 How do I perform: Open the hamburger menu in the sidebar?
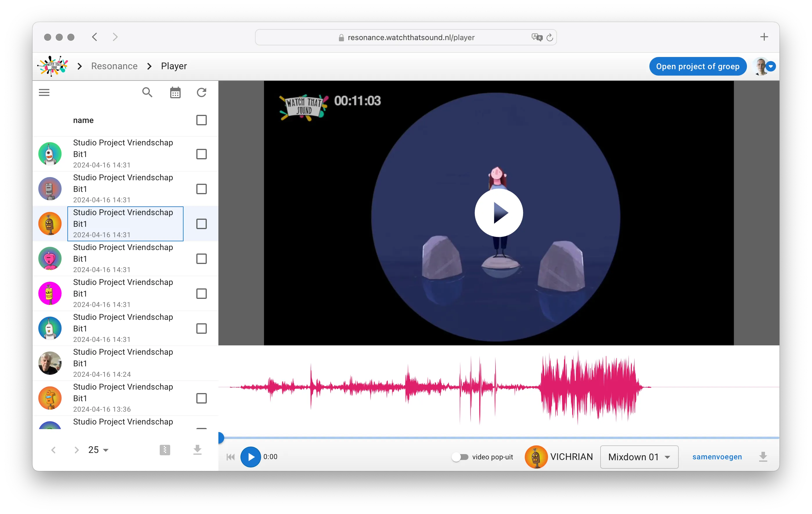pos(44,92)
